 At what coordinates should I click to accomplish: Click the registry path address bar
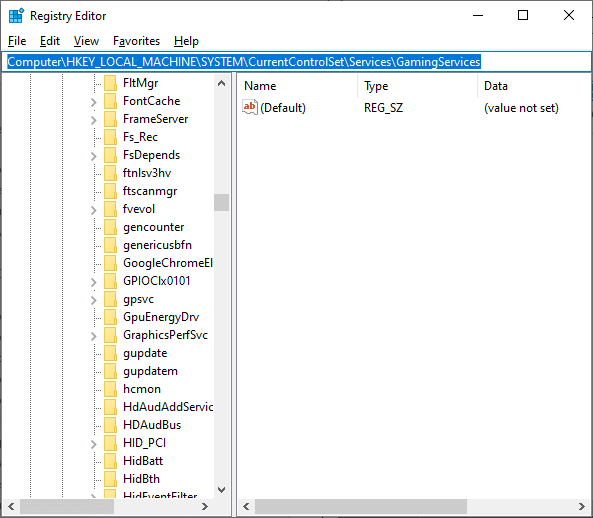[296, 62]
